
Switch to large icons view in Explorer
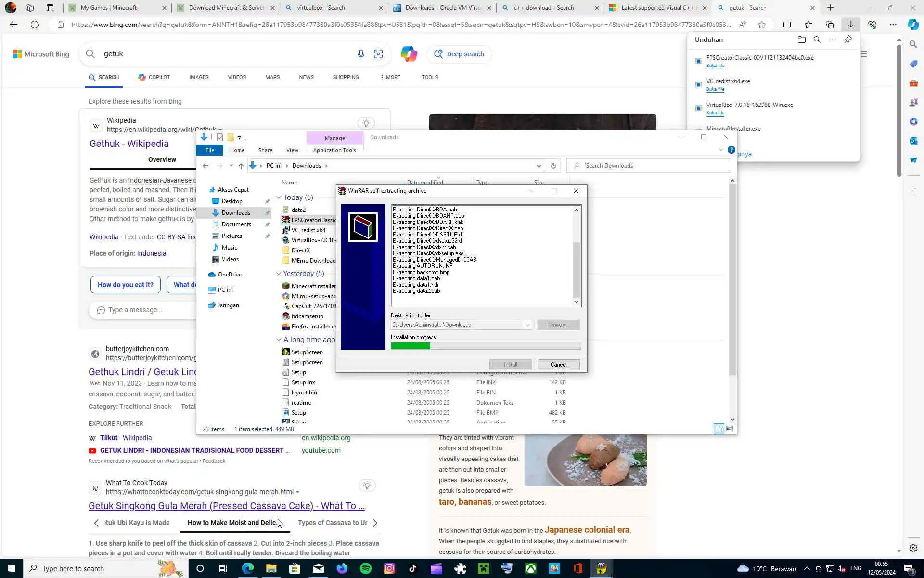coord(730,429)
